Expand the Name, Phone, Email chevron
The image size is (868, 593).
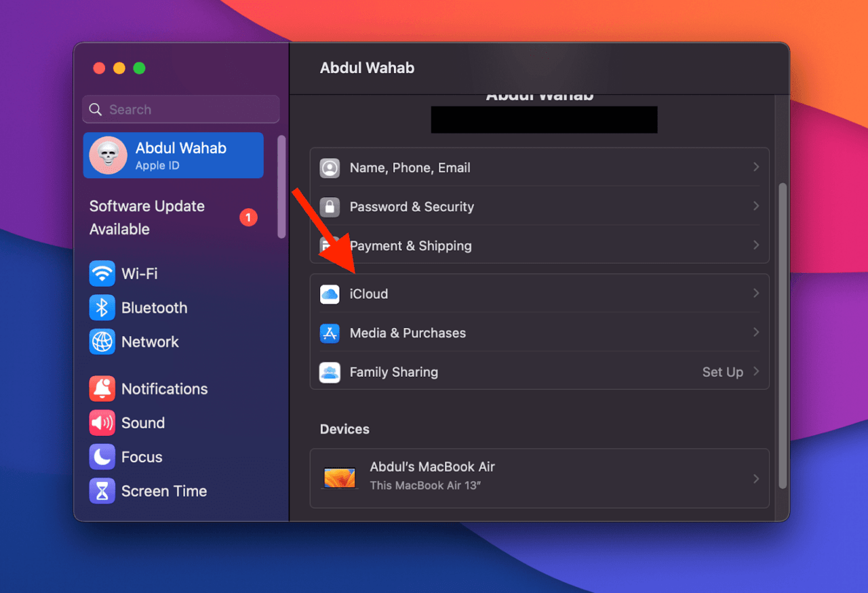[x=755, y=167]
